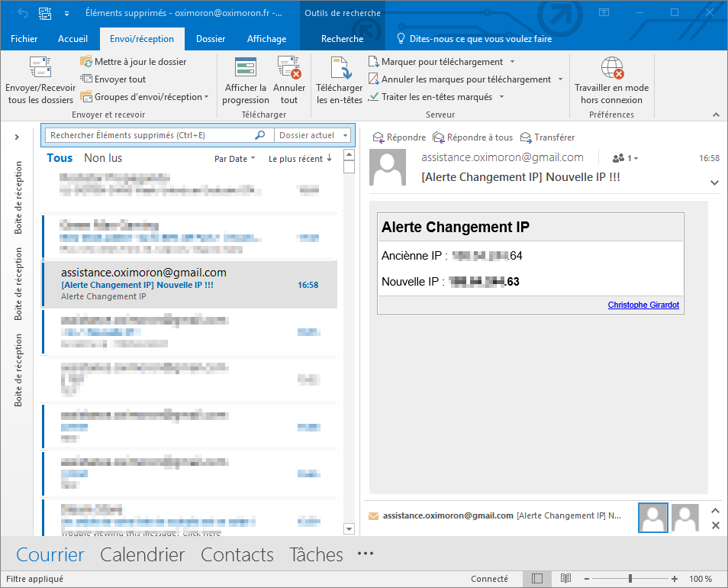Open the Par Date sort dropdown
728x588 pixels.
click(x=234, y=159)
